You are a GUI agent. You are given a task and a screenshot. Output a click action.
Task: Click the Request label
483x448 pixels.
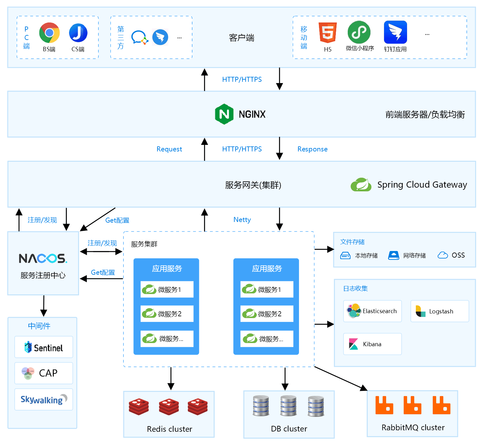(169, 149)
